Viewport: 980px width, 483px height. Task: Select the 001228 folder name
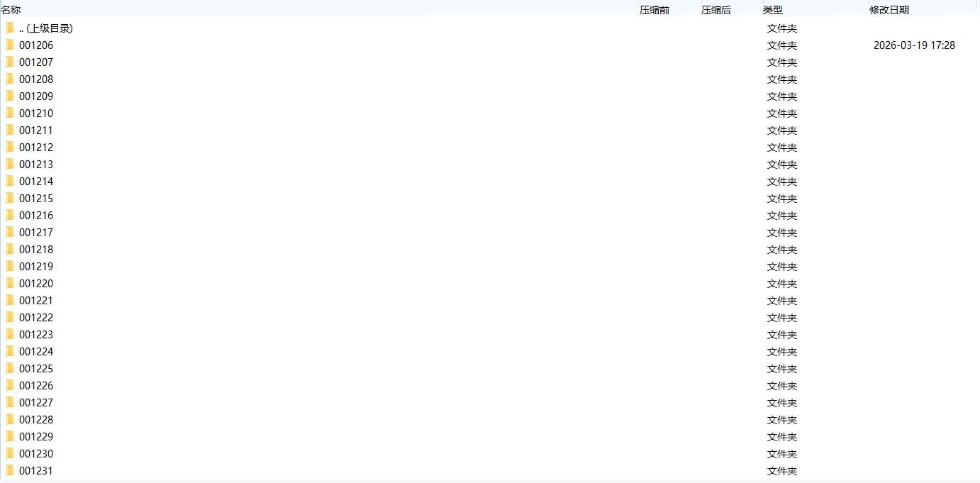[x=36, y=420]
